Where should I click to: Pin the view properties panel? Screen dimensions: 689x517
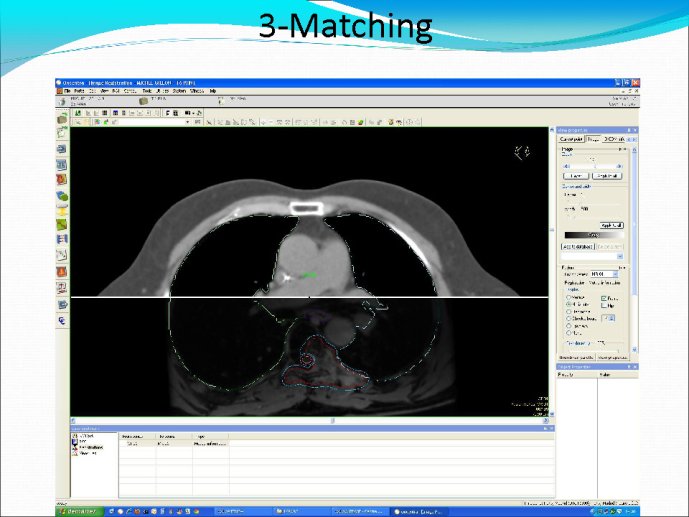(x=629, y=130)
